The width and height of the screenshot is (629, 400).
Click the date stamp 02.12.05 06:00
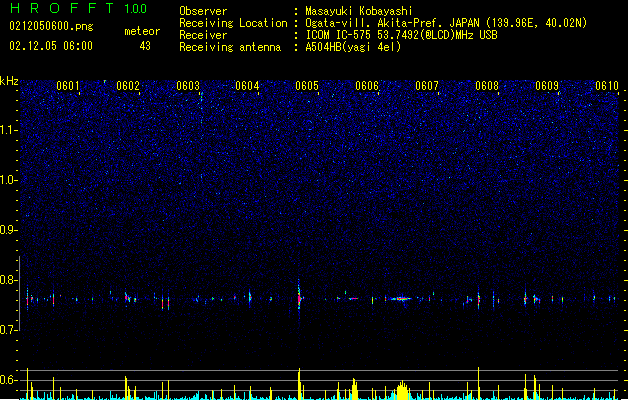[x=51, y=46]
